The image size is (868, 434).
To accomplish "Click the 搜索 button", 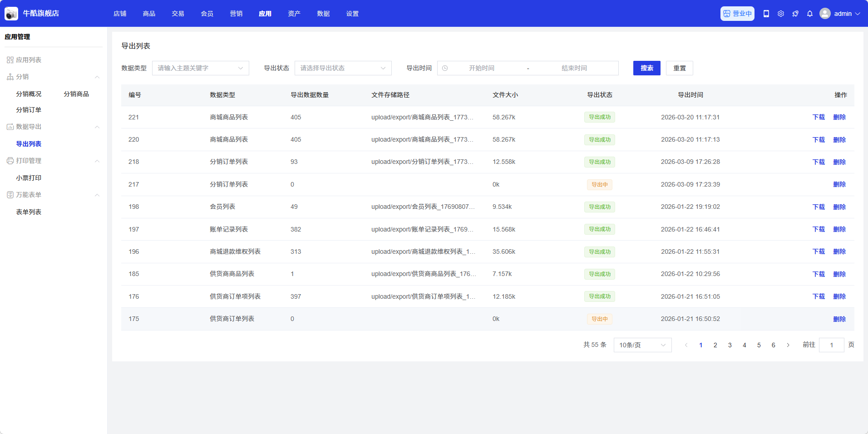I will tap(646, 68).
